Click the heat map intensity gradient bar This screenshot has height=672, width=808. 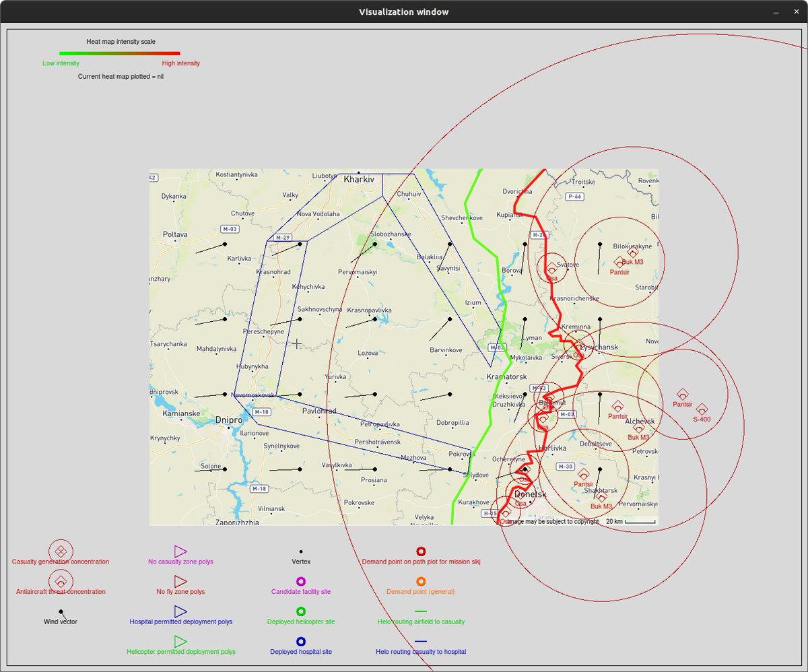tap(120, 53)
